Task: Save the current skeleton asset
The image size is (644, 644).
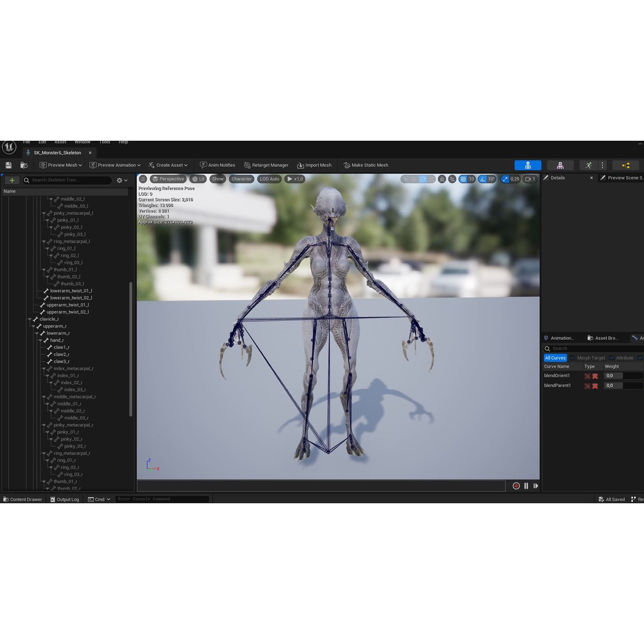Action: 8,165
